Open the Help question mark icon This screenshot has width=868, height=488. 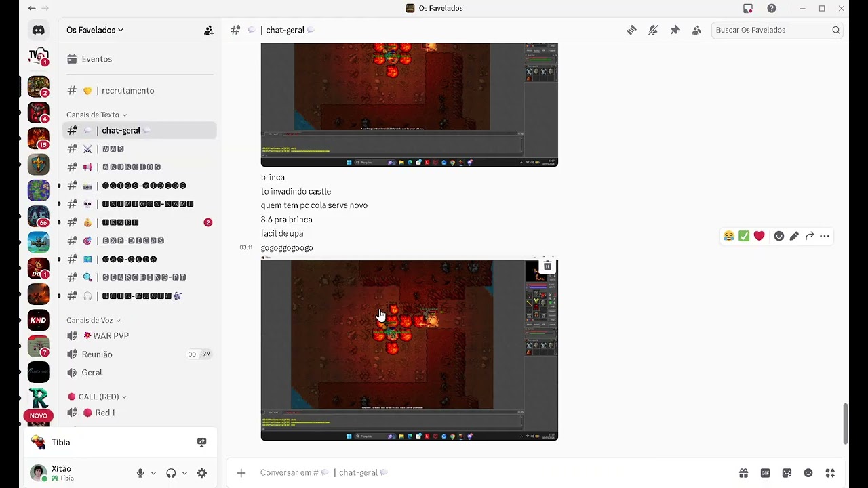tap(772, 8)
